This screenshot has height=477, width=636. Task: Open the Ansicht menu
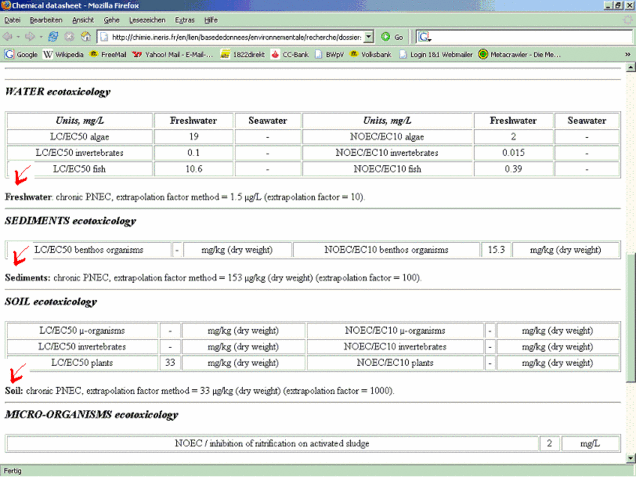[x=83, y=20]
